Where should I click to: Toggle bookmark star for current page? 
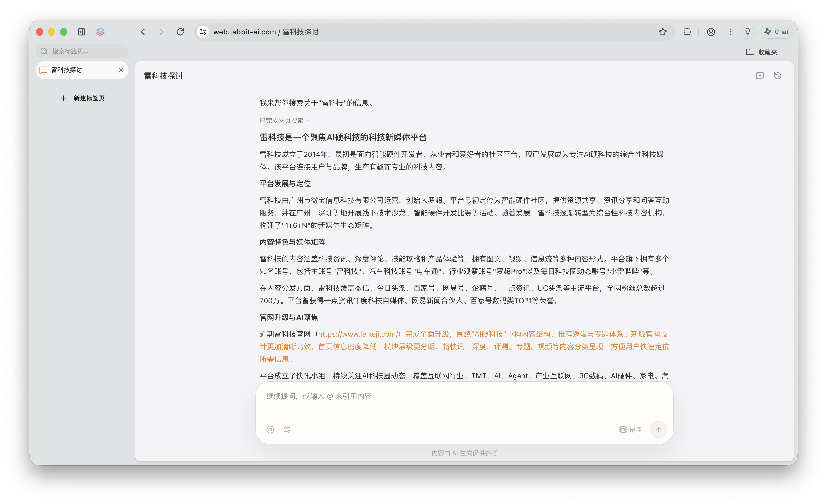[662, 32]
